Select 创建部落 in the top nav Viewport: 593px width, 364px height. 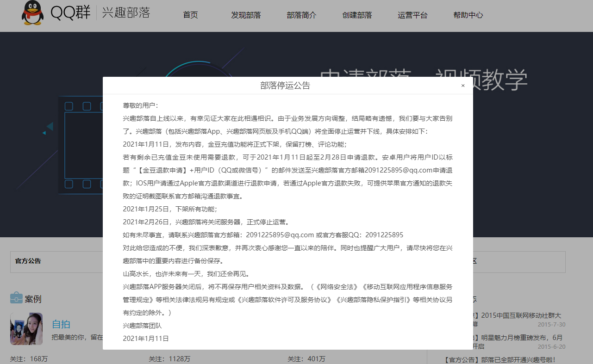click(357, 15)
